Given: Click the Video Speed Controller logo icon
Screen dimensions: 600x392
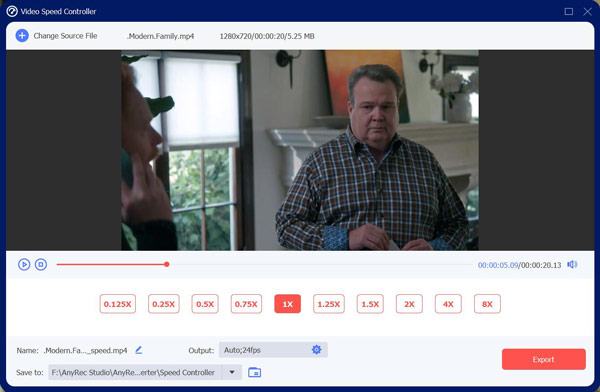Looking at the screenshot, I should [12, 11].
